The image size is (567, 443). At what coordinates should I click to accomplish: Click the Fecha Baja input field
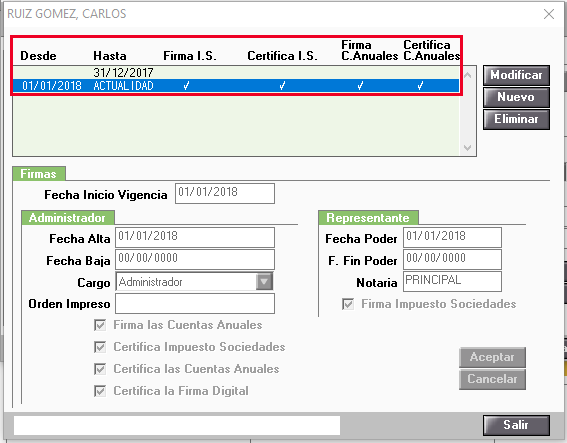click(x=195, y=260)
